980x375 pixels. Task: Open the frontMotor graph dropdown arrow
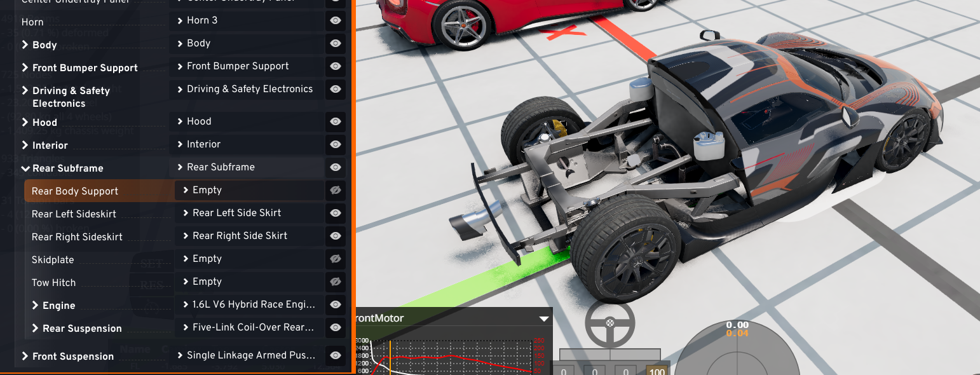543,319
